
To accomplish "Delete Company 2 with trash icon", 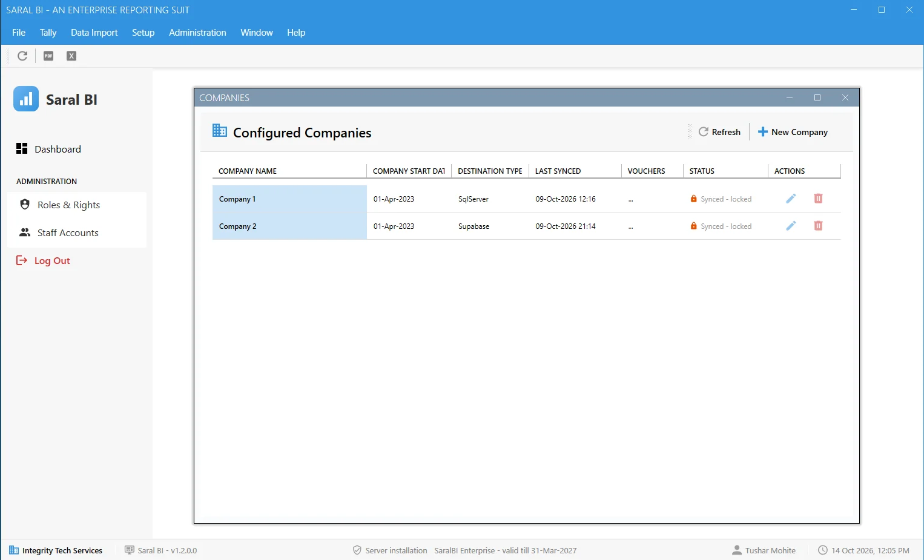I will coord(818,226).
